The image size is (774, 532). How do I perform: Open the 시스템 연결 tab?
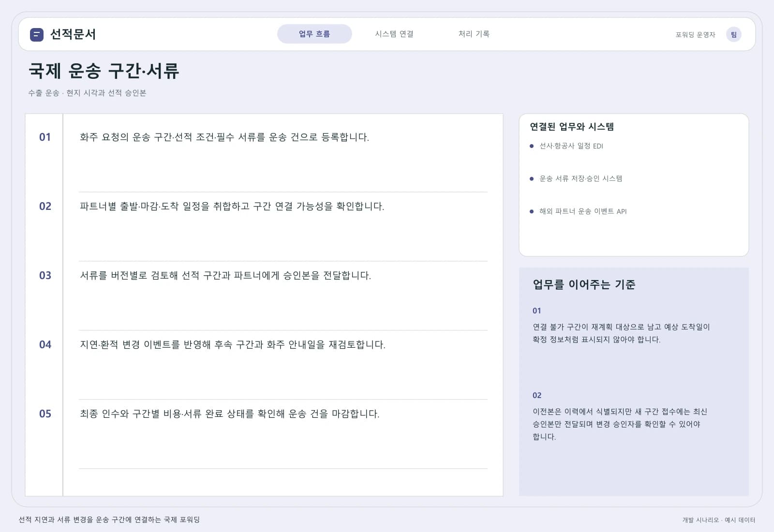coord(394,34)
